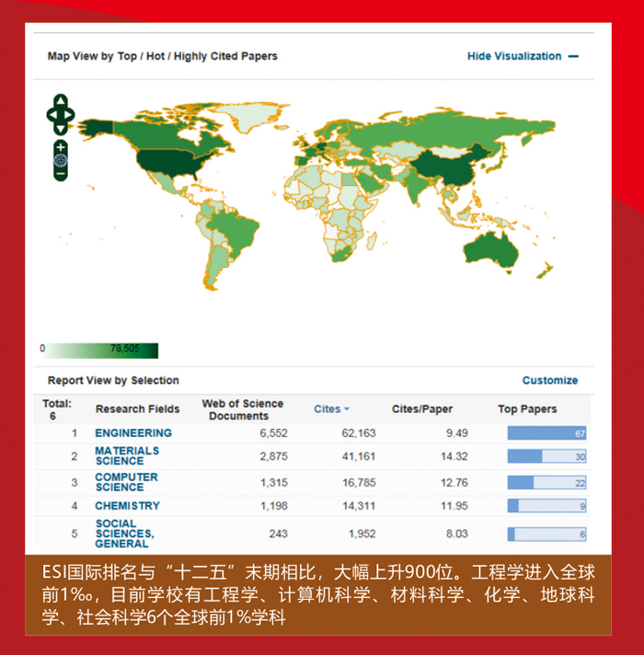Viewport: 644px width, 655px height.
Task: Click the 16,785 cites value
Action: pyautogui.click(x=359, y=482)
